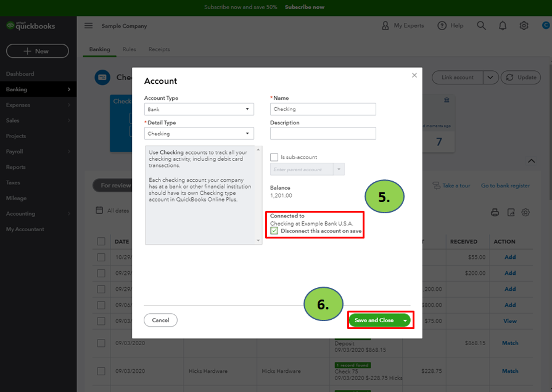Click inside the Name input field
Viewport: 552px width, 392px height.
click(323, 108)
